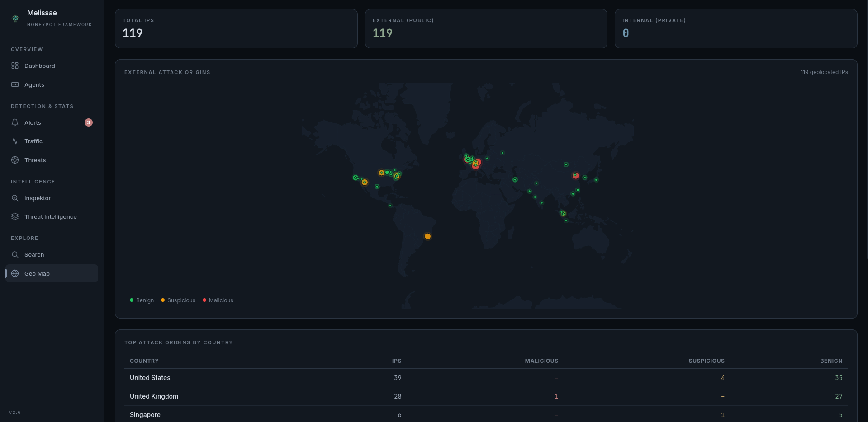Open Threat Intelligence page
868x422 pixels.
(x=52, y=216)
